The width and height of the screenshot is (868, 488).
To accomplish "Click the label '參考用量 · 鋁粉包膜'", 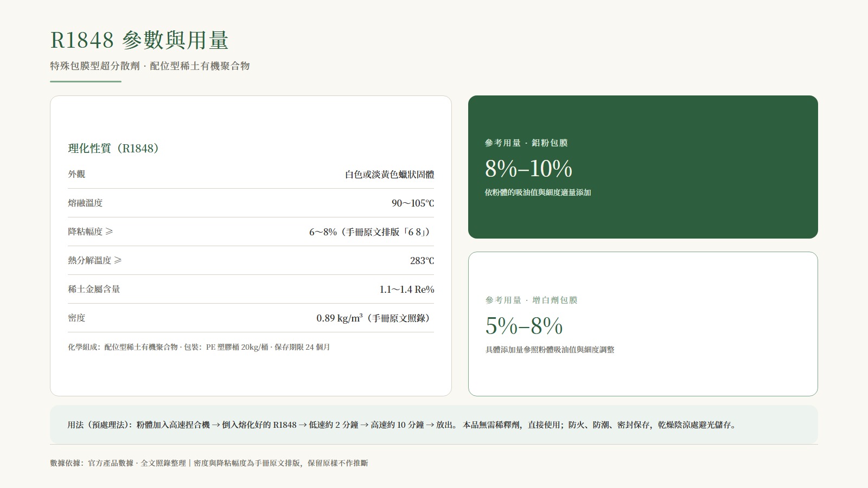I will click(x=526, y=143).
